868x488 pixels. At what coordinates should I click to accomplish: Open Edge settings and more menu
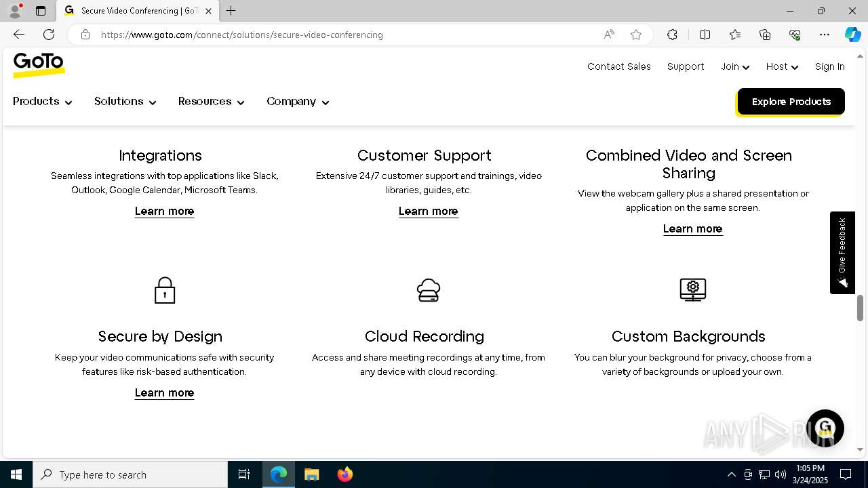pyautogui.click(x=825, y=35)
